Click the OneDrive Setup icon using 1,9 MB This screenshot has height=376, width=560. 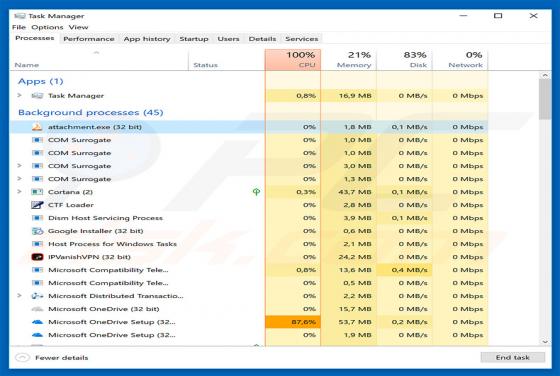[37, 335]
